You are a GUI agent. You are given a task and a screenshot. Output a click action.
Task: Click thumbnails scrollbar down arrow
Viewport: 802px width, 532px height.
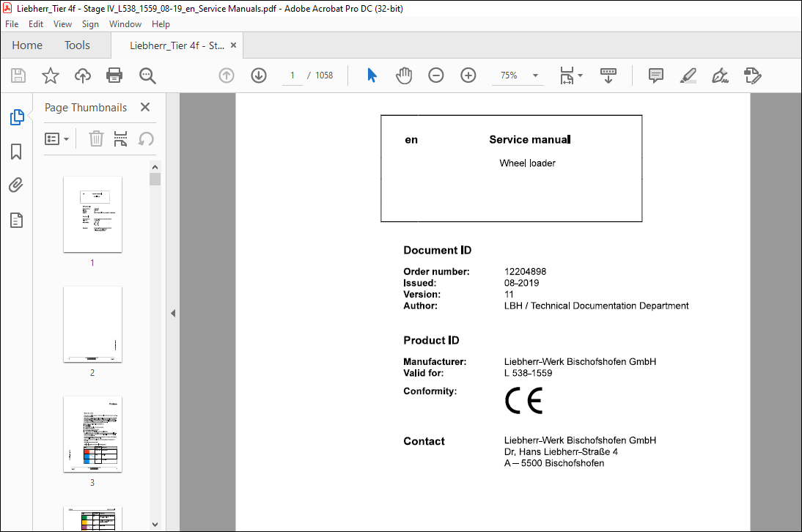point(155,525)
